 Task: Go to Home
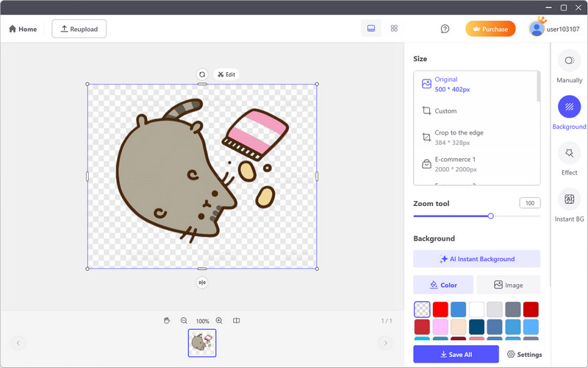23,29
